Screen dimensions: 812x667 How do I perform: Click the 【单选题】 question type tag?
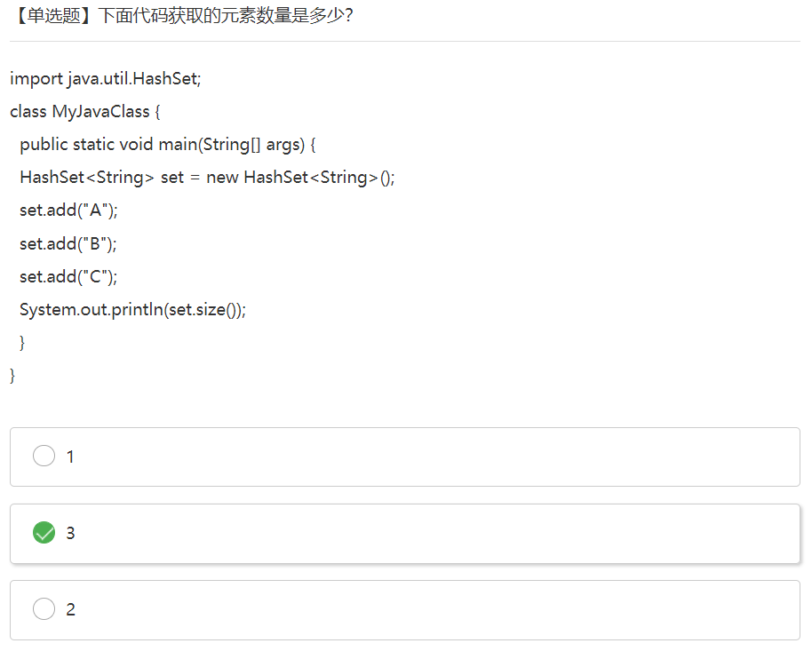coord(53,15)
